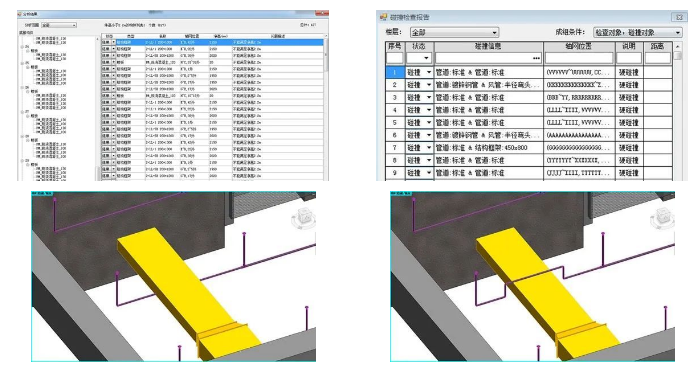The height and width of the screenshot is (371, 691).
Task: Open the 状态 dropdown in row 3
Action: click(x=428, y=97)
